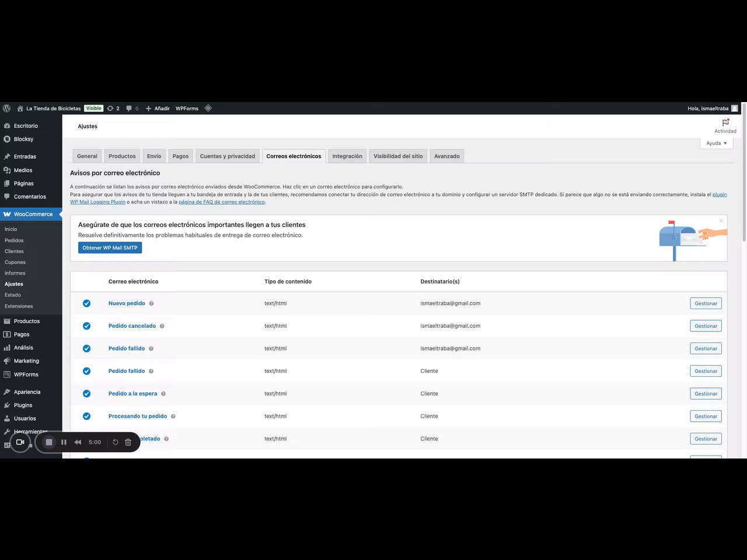This screenshot has height=560, width=747.
Task: Open the General settings tab
Action: point(87,156)
